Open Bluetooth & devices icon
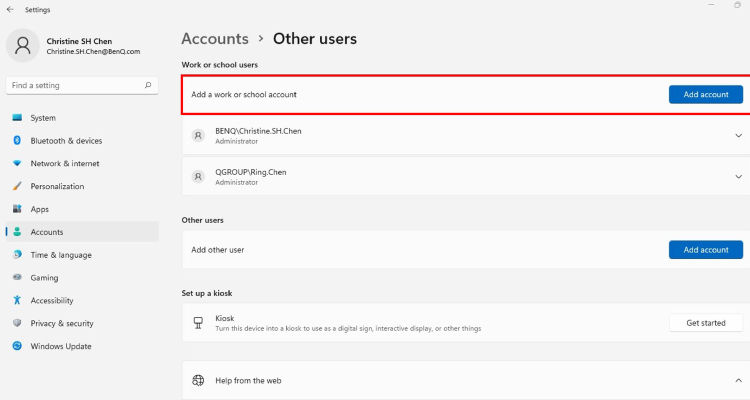This screenshot has height=400, width=750. 17,140
